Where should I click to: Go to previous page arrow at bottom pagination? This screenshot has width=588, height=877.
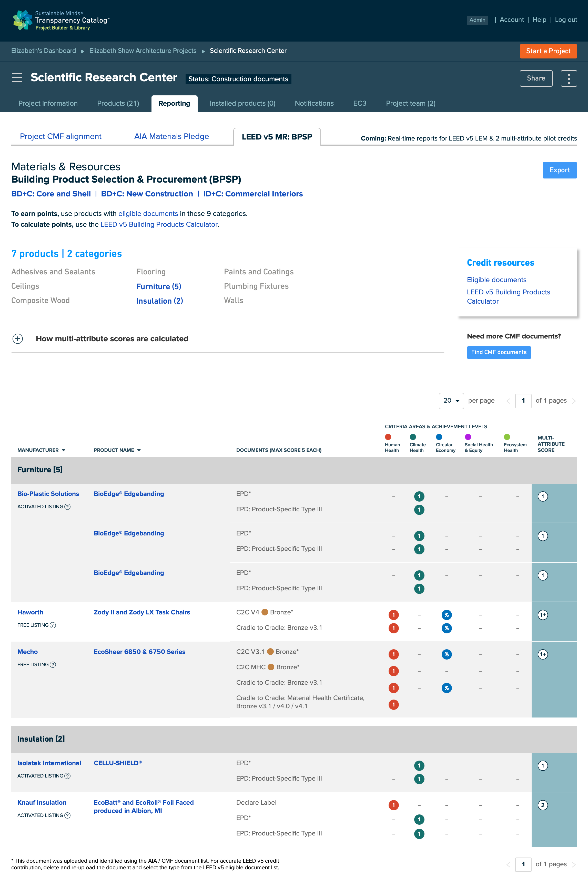pyautogui.click(x=509, y=865)
